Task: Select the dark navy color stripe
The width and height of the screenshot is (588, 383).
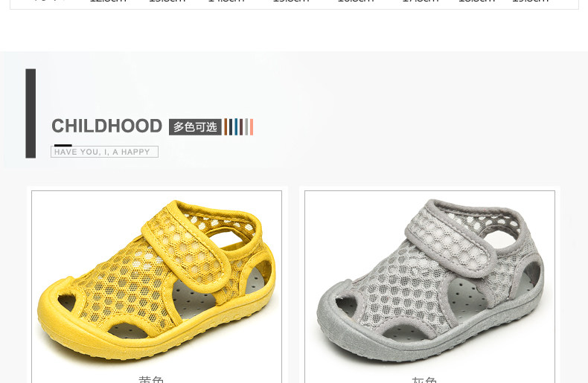Action: tap(231, 127)
